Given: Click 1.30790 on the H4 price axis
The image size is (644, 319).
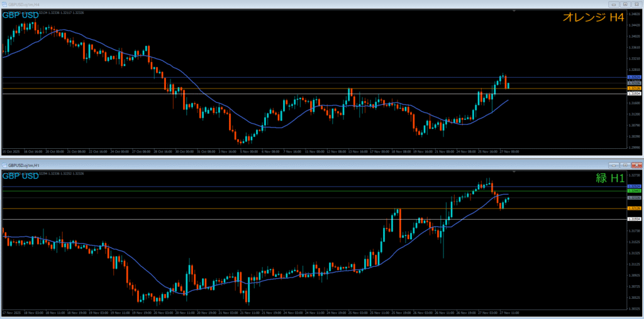Looking at the screenshot, I should 635,125.
